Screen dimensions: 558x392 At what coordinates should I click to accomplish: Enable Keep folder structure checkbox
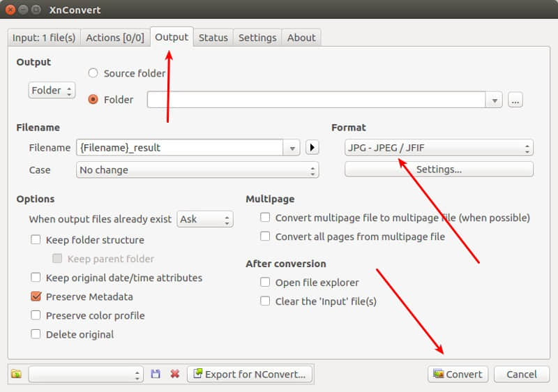point(36,240)
